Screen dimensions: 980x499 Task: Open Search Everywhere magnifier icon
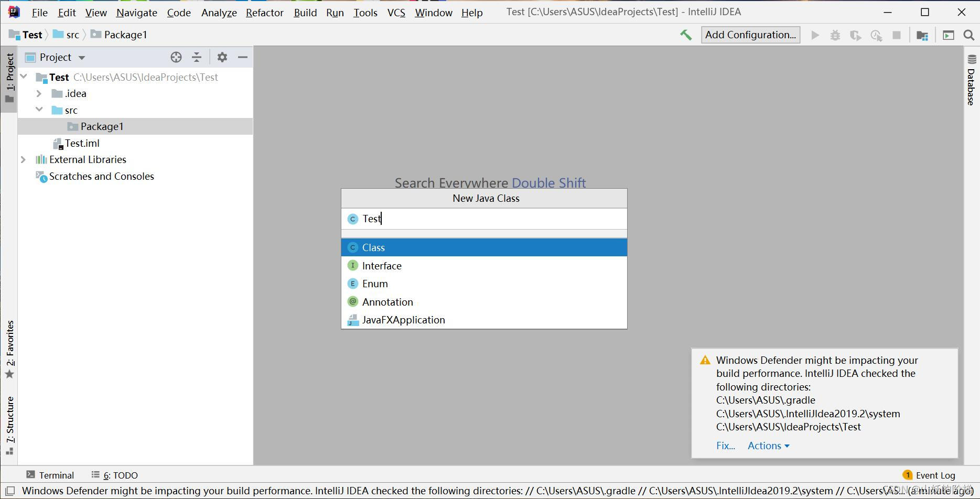[x=969, y=35]
